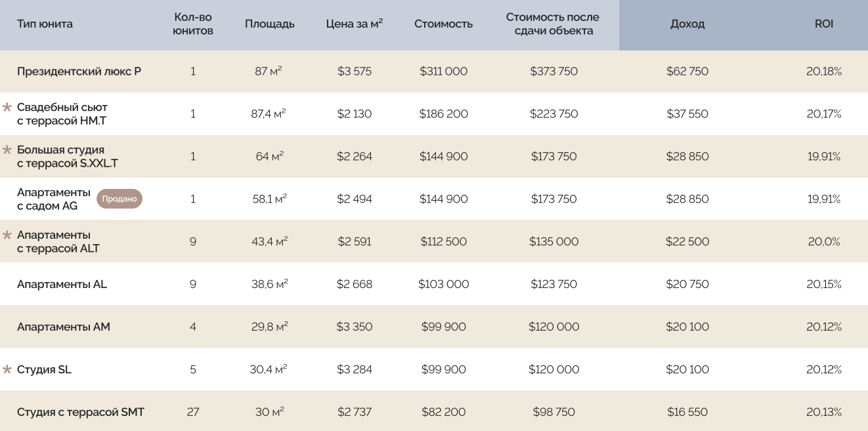Click the 27 units count cell
The image size is (868, 431).
[193, 412]
